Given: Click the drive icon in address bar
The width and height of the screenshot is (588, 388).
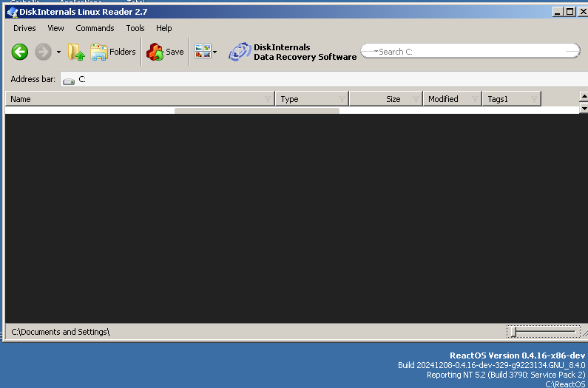Looking at the screenshot, I should (69, 81).
